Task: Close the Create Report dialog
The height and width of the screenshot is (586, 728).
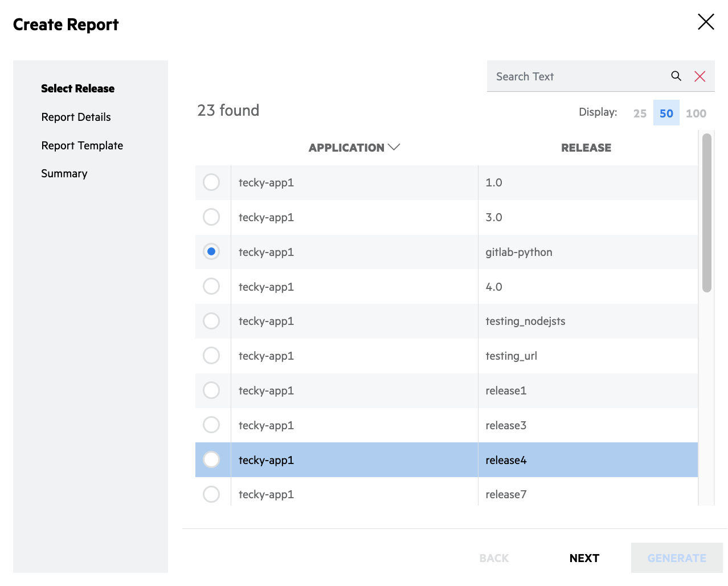Action: click(706, 22)
